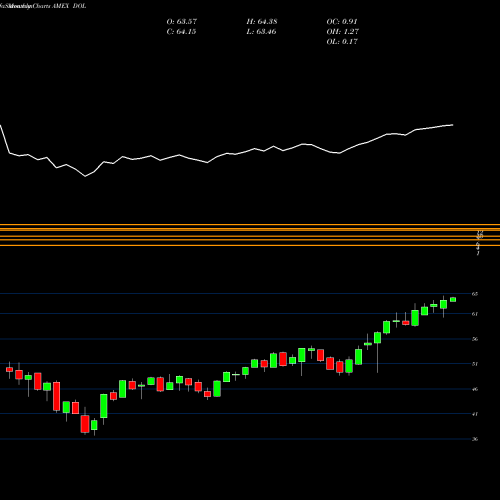
Task: Select the OL: 0.17 reading
Action: pyautogui.click(x=342, y=42)
